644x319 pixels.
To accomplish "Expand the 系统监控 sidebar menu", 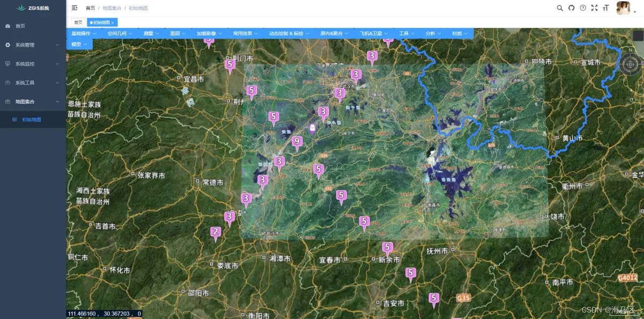I will click(33, 64).
